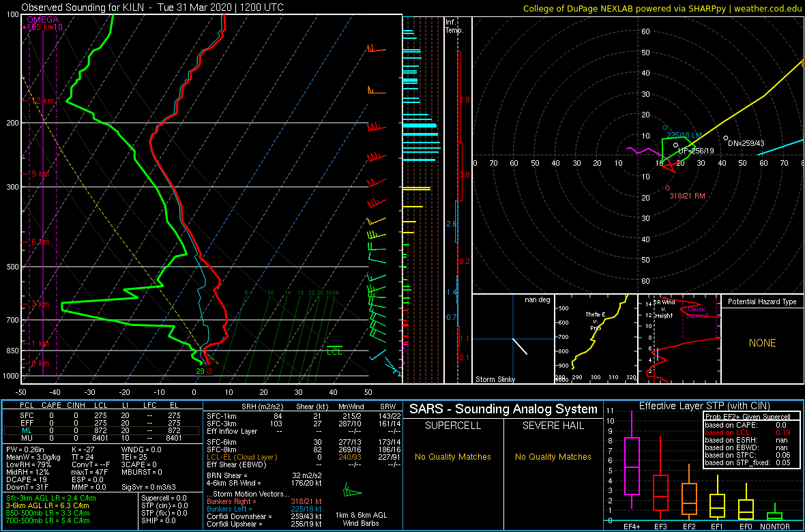This screenshot has height=532, width=805.
Task: Click the 'Inf. Temp.' column header
Action: pos(454,26)
